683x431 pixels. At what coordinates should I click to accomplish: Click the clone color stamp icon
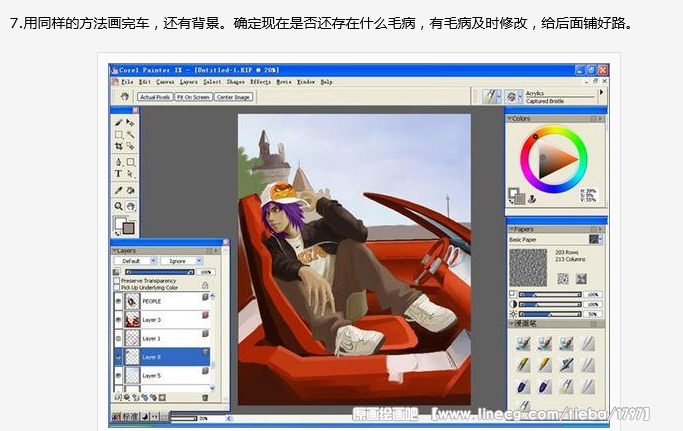pyautogui.click(x=532, y=199)
